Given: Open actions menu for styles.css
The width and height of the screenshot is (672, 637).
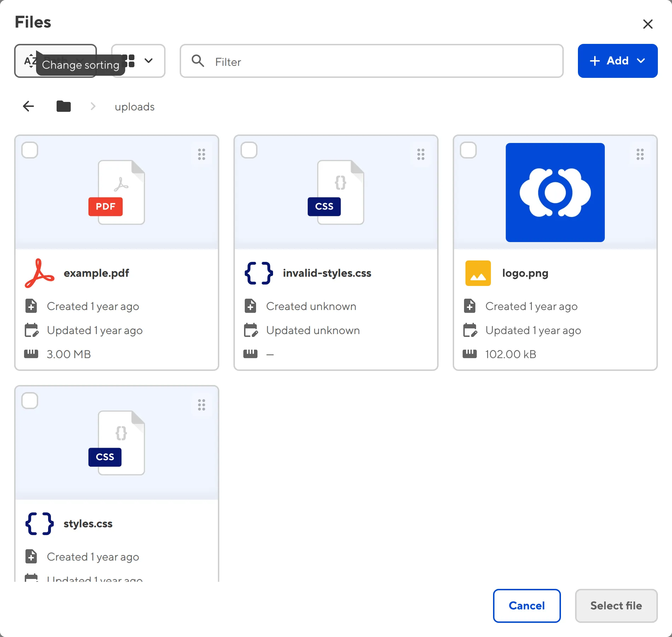Looking at the screenshot, I should coord(202,405).
